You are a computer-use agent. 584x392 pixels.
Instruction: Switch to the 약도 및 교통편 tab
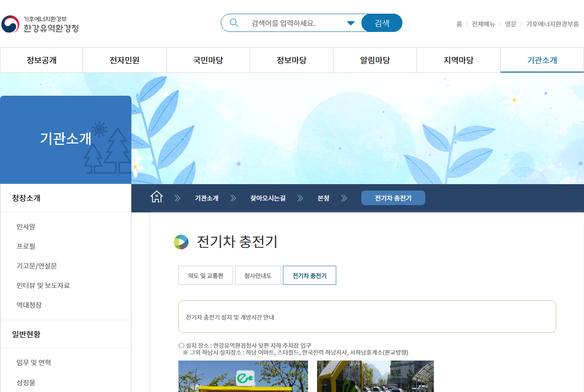[206, 275]
